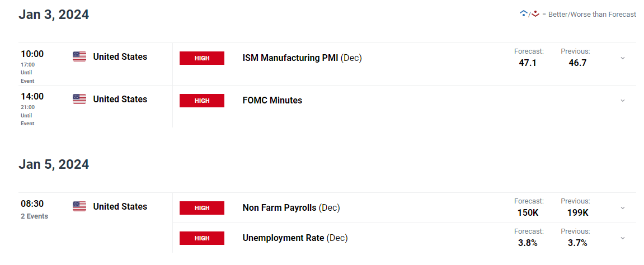Click the red worse-than-forecast legend icon
644x265 pixels.
(x=535, y=13)
